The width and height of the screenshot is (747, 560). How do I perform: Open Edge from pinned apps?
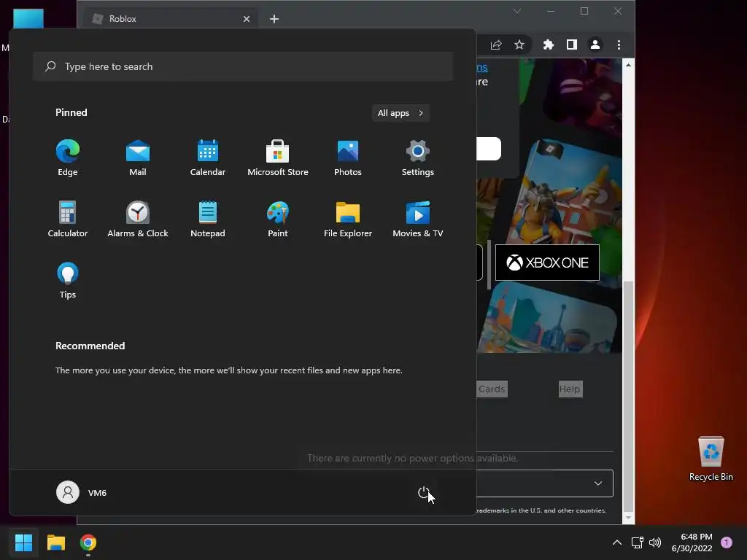(68, 158)
